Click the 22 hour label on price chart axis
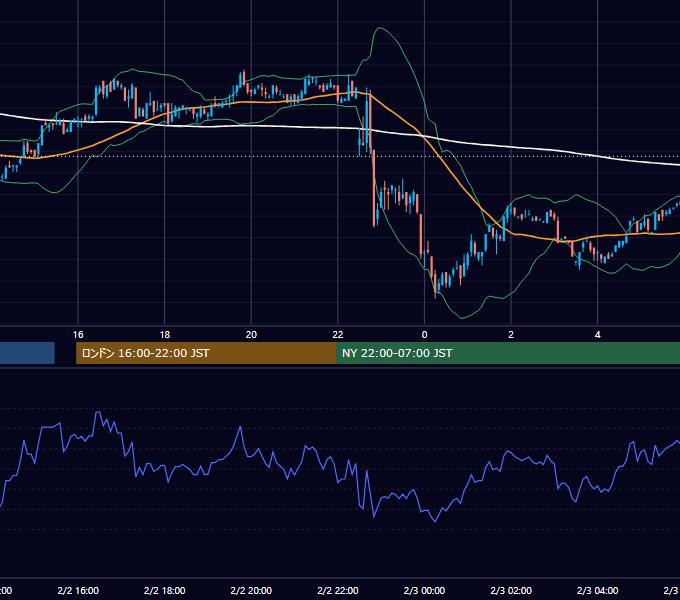This screenshot has height=600, width=680. [x=338, y=335]
